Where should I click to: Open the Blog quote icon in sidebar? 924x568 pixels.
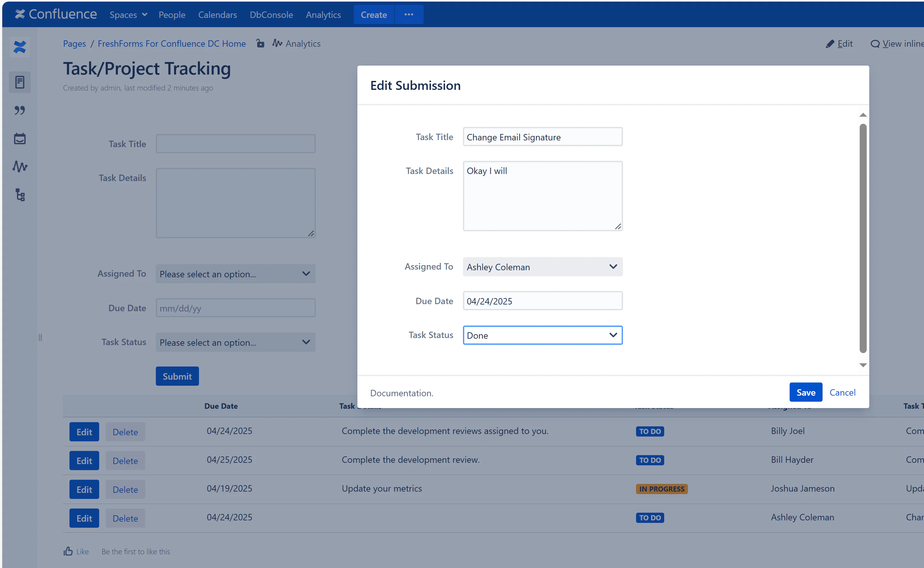tap(20, 110)
